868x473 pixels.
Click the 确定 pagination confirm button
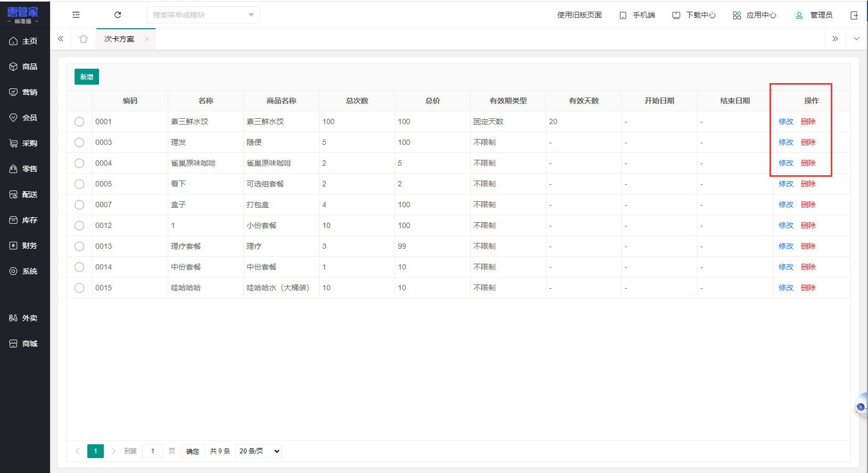click(x=193, y=451)
